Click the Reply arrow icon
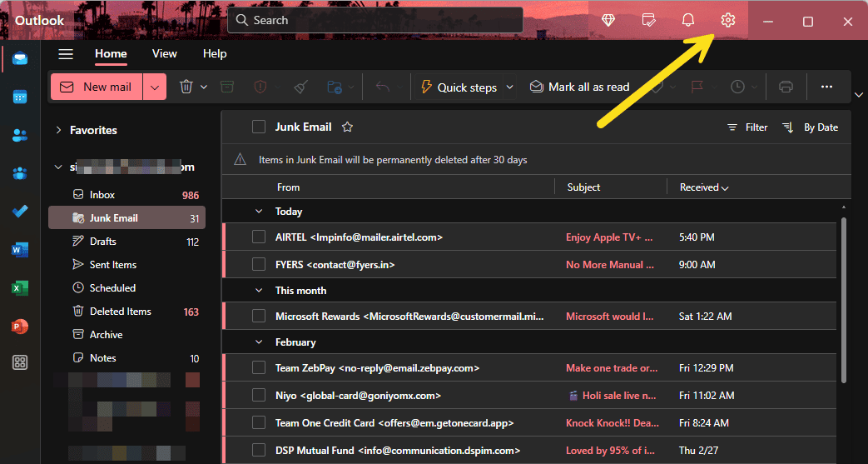Screen dimensions: 868x464 tap(383, 87)
